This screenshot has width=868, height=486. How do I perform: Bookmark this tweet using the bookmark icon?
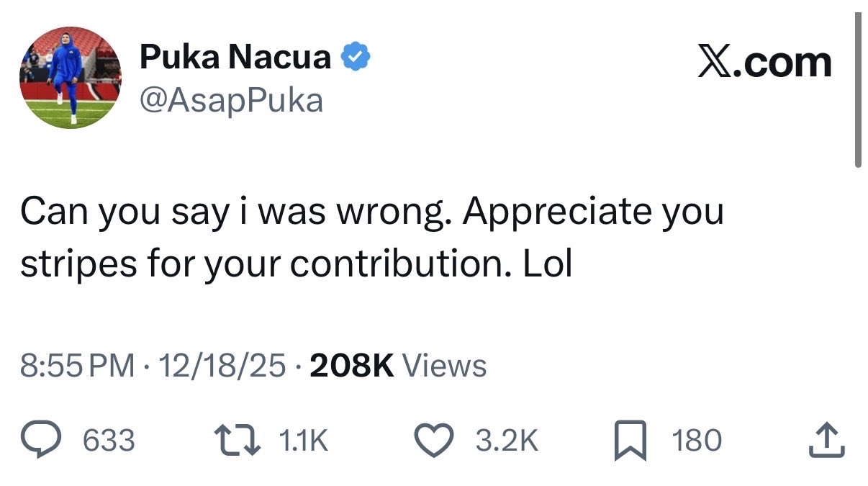click(630, 440)
